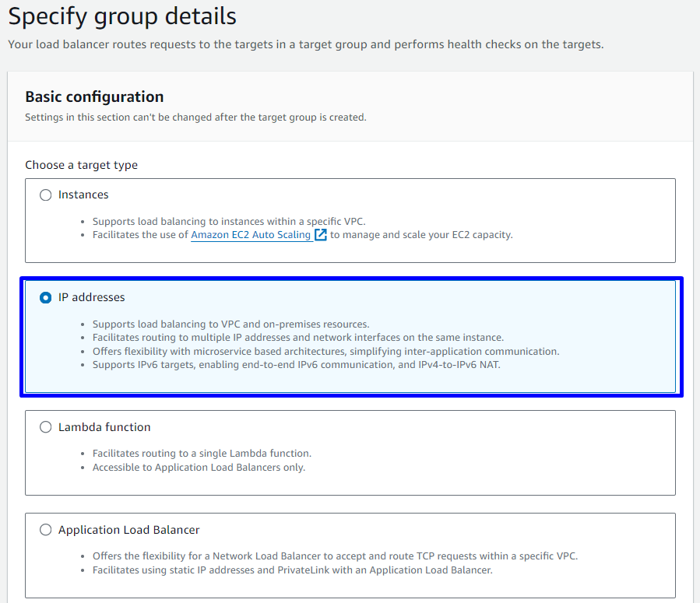Screen dimensions: 700x603
Task: Click the "Instances" option label text
Action: (x=83, y=195)
